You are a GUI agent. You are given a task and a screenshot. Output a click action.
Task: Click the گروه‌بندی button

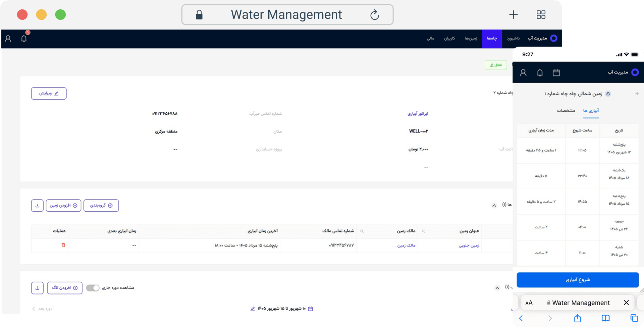[101, 206]
